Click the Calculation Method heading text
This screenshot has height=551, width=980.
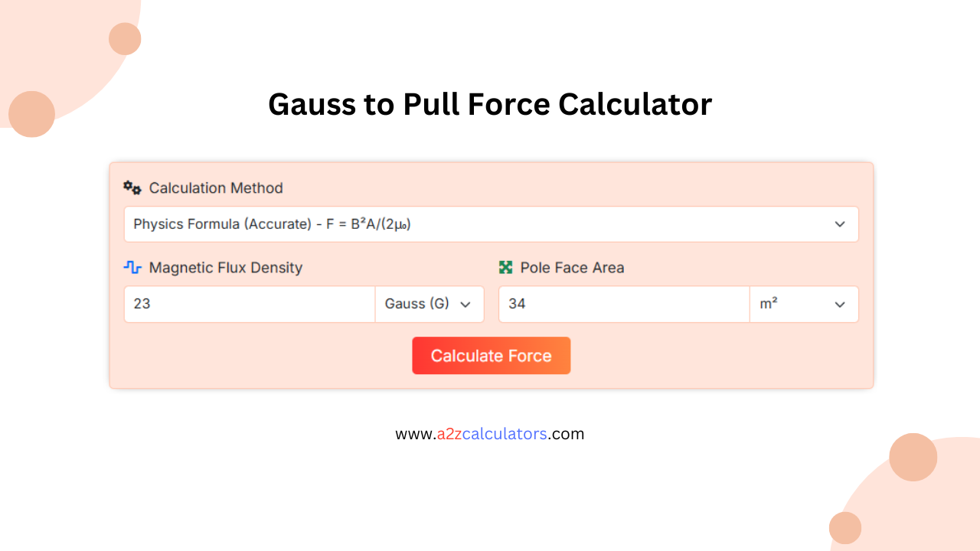pos(216,187)
